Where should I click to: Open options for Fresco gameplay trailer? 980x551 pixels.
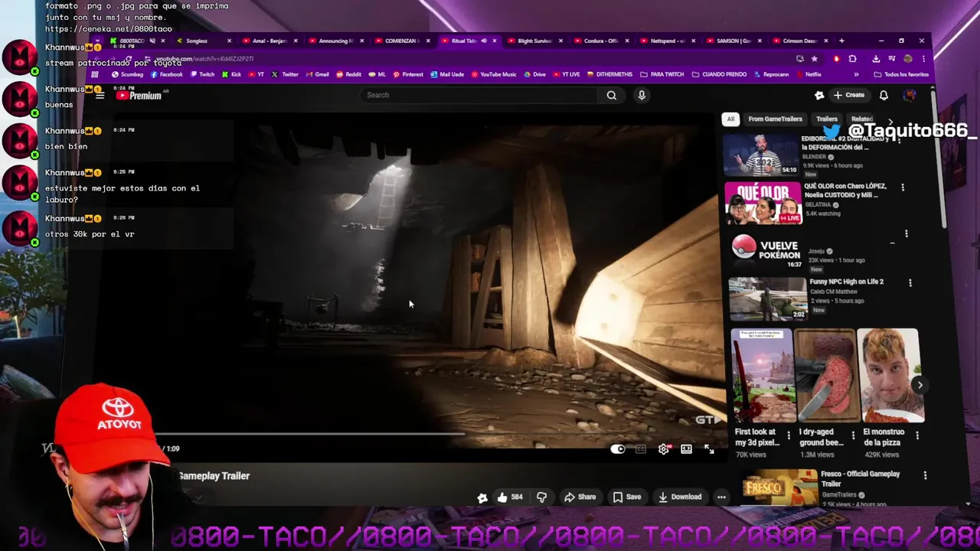[925, 475]
